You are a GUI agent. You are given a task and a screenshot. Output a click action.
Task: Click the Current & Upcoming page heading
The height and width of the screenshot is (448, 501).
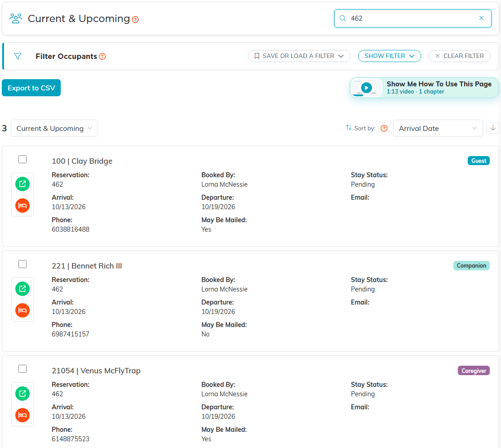click(x=79, y=18)
